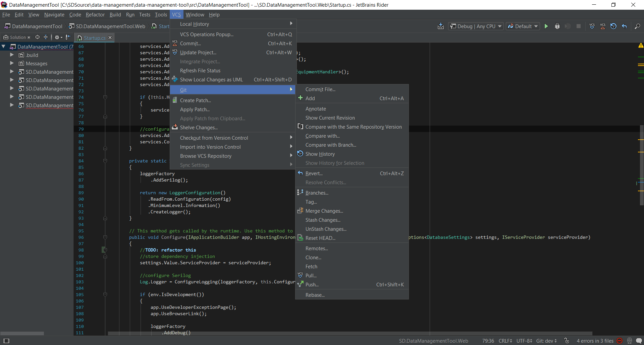
Task: Choose Add in Git submenu
Action: [x=352, y=98]
